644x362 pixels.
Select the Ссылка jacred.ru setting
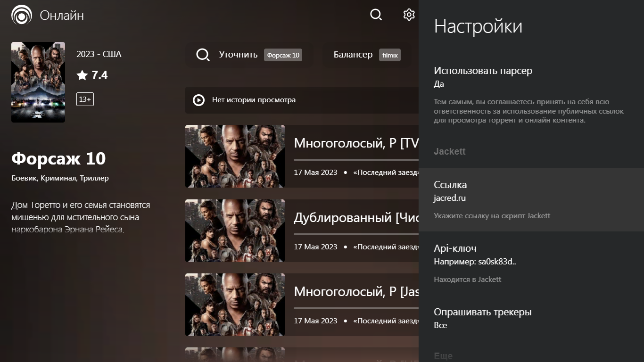[531, 200]
